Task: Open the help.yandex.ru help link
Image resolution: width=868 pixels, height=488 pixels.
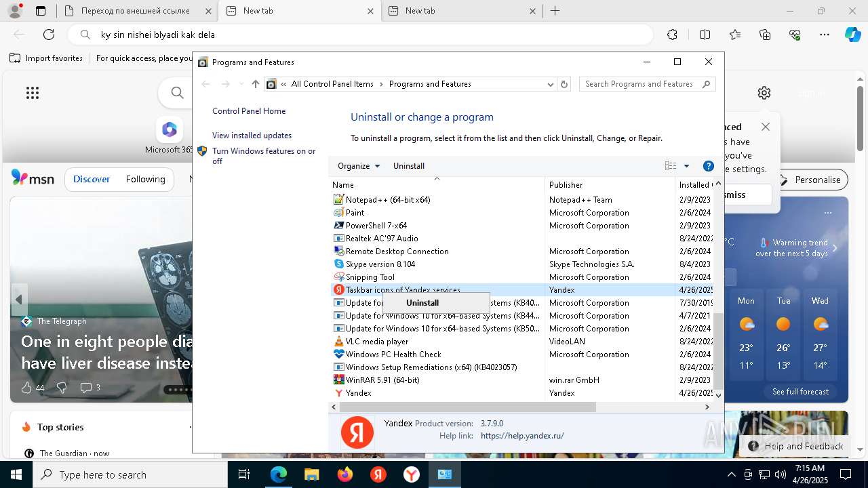Action: 522,436
